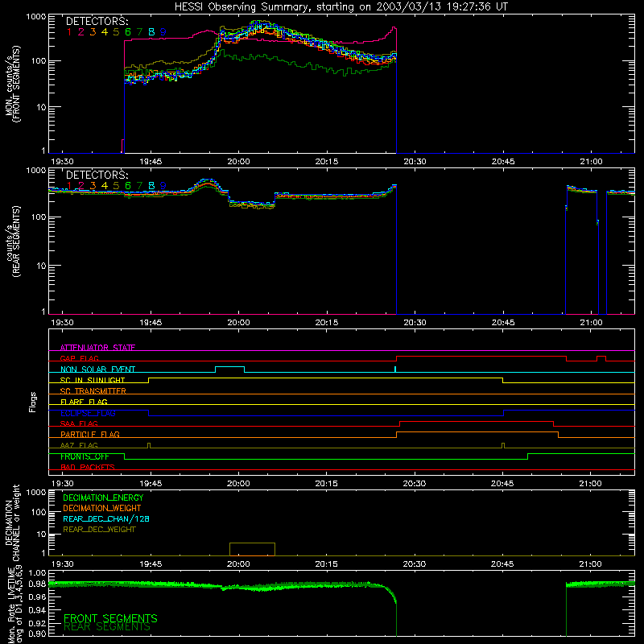Select red detector 1 in front segments legend
644x644 pixels.
tap(69, 32)
